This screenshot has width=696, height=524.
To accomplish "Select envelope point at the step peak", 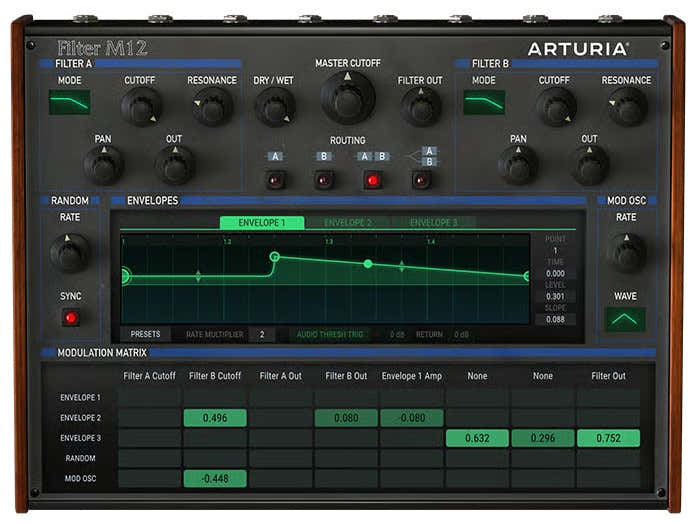I will (x=275, y=256).
